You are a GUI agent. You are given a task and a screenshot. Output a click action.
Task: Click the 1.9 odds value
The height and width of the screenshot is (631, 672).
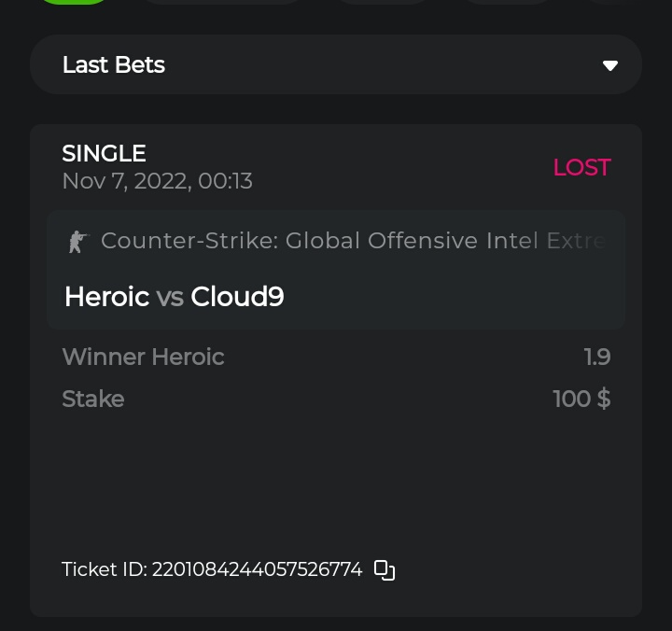tap(596, 357)
